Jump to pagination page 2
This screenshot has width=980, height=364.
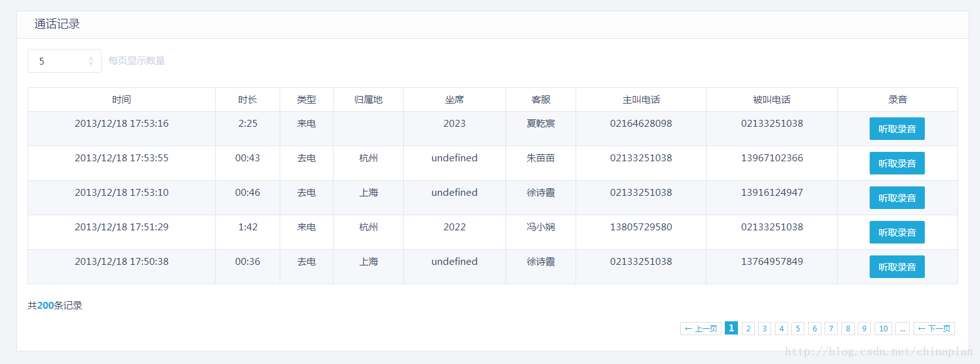pos(748,328)
